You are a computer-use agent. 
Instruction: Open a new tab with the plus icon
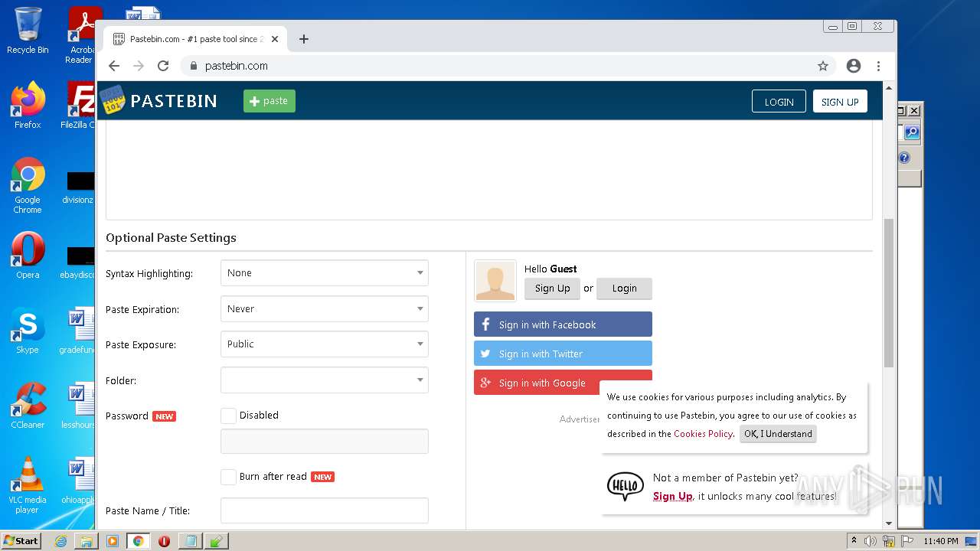coord(304,39)
